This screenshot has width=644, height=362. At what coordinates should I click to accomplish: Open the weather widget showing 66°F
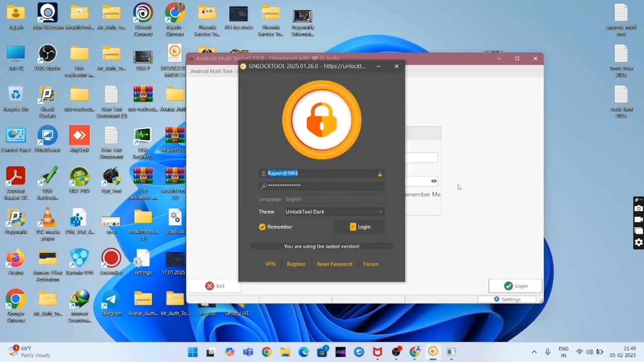30,351
